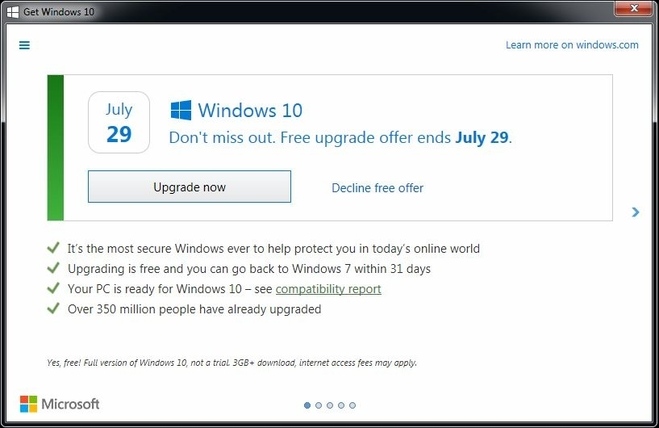This screenshot has width=659, height=428.
Task: Select the first pagination dot
Action: coord(307,405)
